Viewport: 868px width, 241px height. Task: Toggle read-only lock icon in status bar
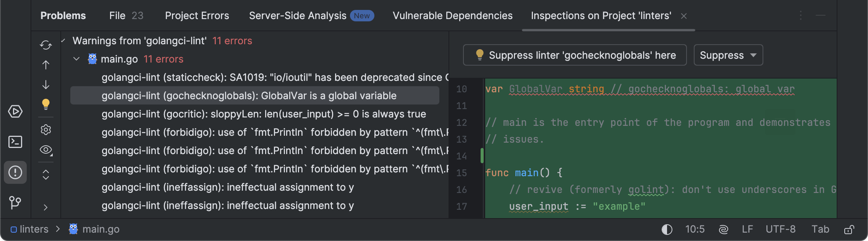coord(849,230)
